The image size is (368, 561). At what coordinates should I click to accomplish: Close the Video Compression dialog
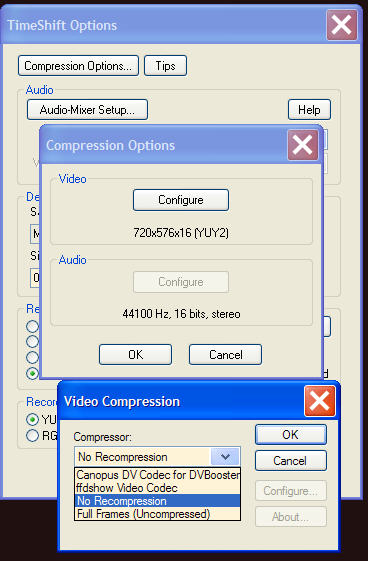coord(319,401)
